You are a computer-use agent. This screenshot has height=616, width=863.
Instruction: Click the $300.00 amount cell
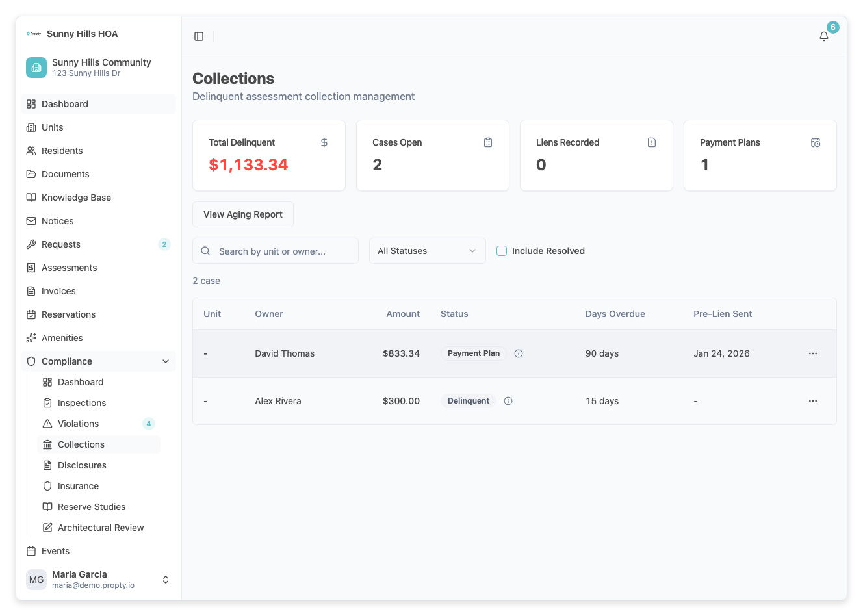(401, 401)
